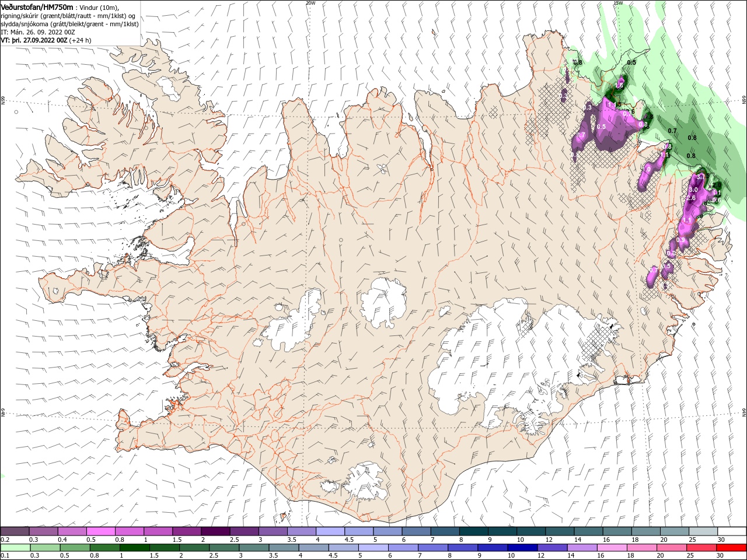
Task: Pick snow-scale swatch between 3 and 3.5
Action: pyautogui.click(x=273, y=531)
